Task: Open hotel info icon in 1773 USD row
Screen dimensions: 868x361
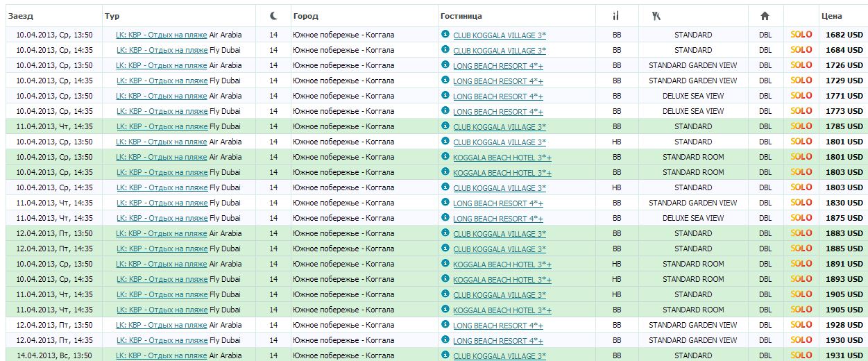Action: 445,110
